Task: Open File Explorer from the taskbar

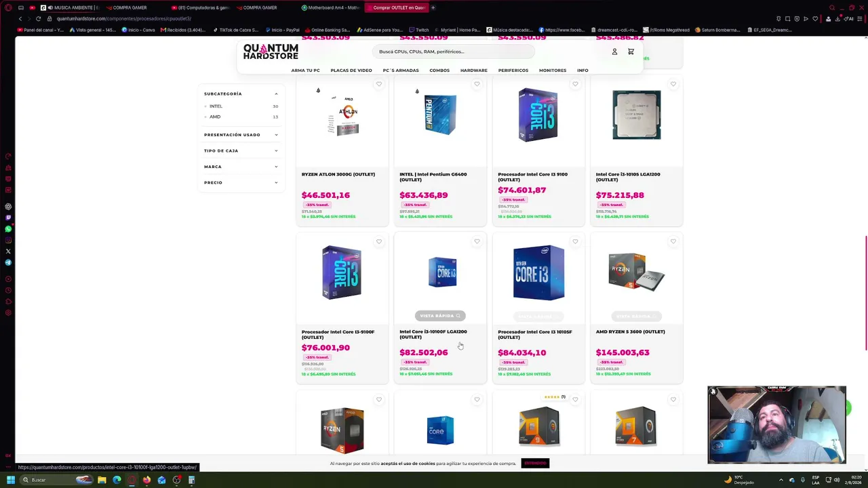Action: (x=102, y=480)
